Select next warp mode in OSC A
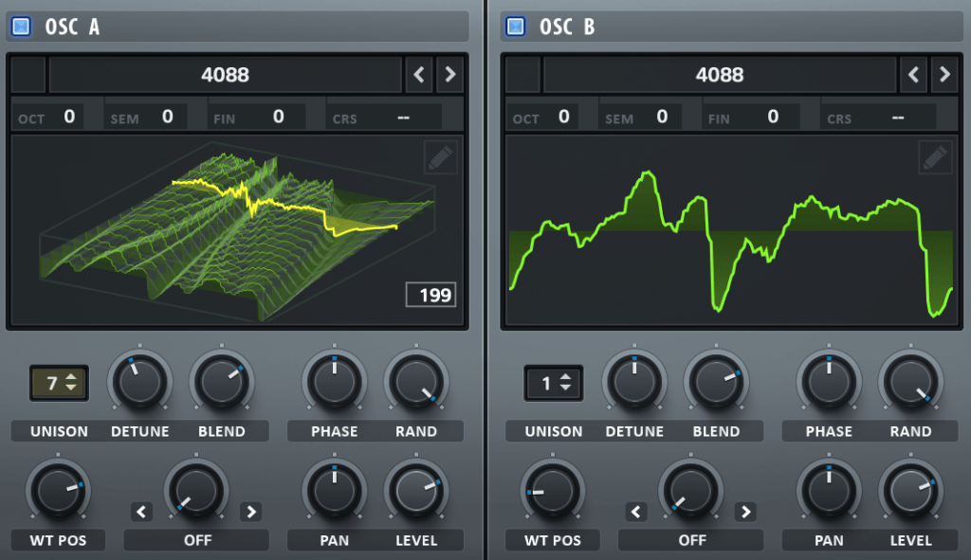 pyautogui.click(x=250, y=512)
